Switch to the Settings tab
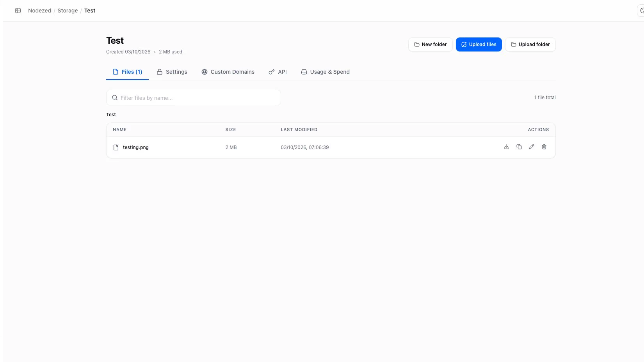Screen dimensions: 644x362 click(172, 72)
